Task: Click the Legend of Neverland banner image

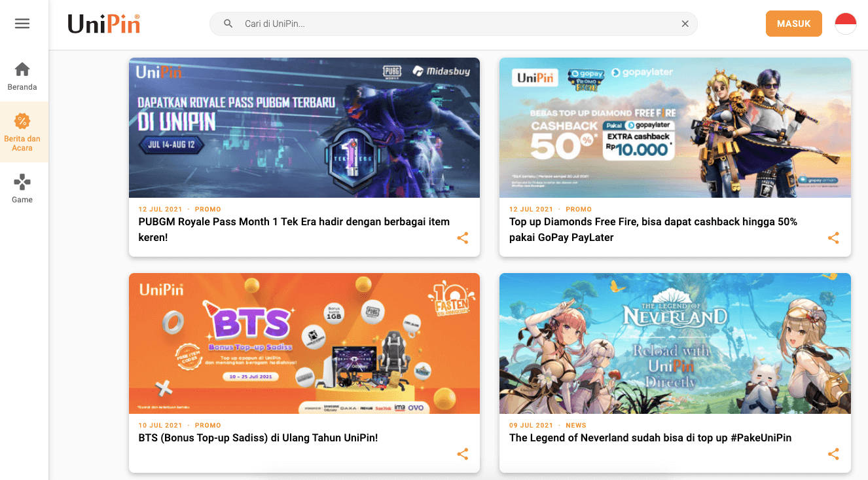Action: pyautogui.click(x=675, y=343)
